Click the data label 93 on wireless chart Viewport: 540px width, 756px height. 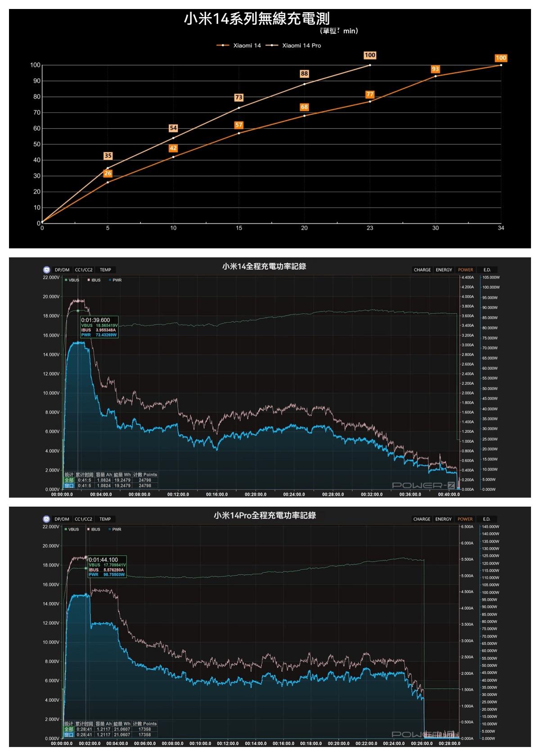[x=436, y=69]
